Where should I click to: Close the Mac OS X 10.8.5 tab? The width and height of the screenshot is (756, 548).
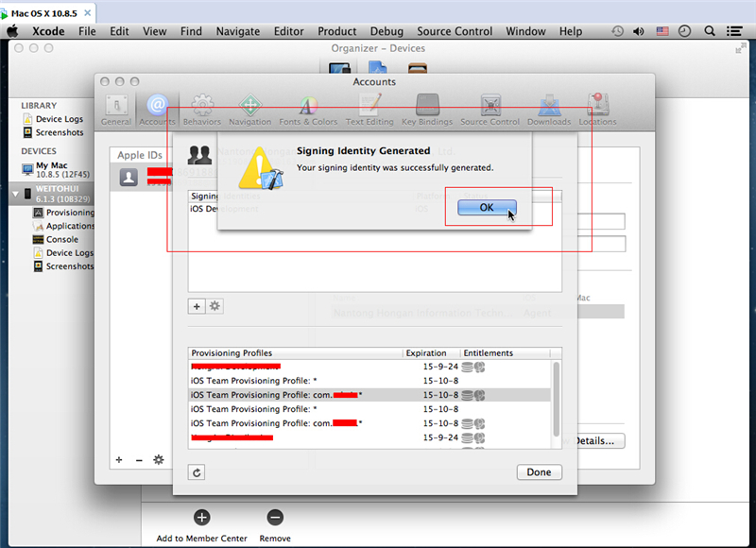(87, 13)
